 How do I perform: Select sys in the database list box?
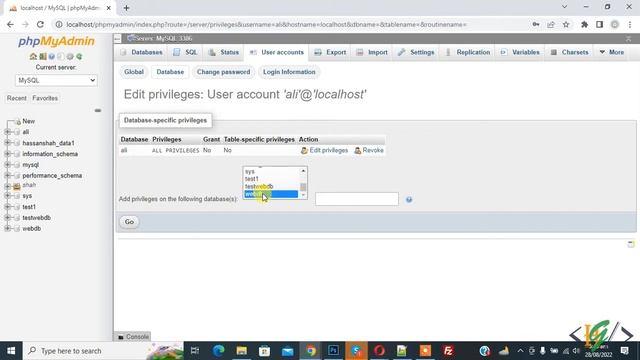271,171
